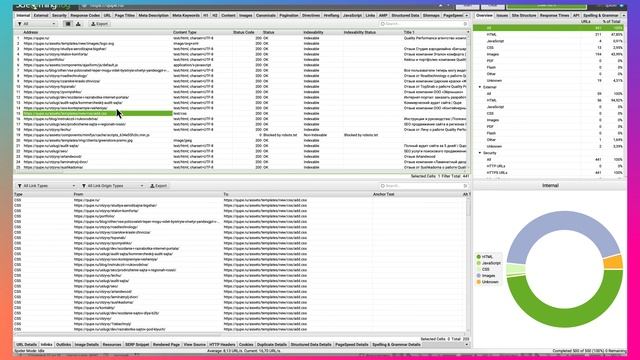Open the URL Details bottom tab

coord(27,344)
